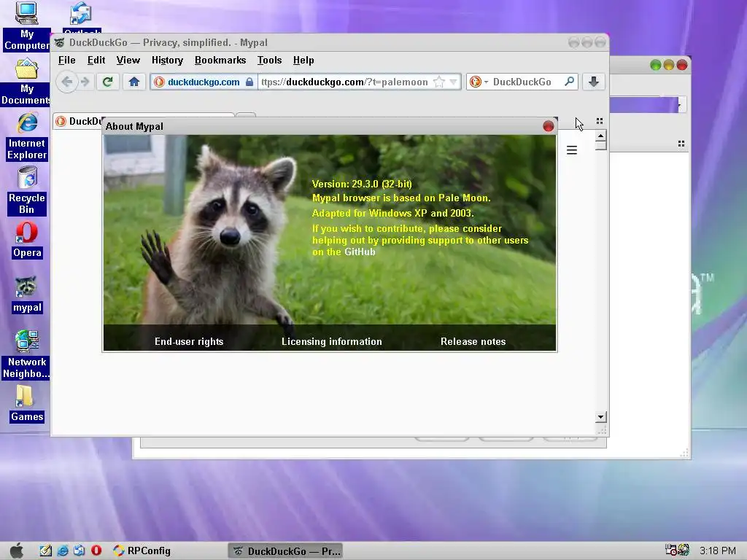Click the Opera quick launch icon
Viewport: 747px width, 560px height.
pyautogui.click(x=96, y=551)
